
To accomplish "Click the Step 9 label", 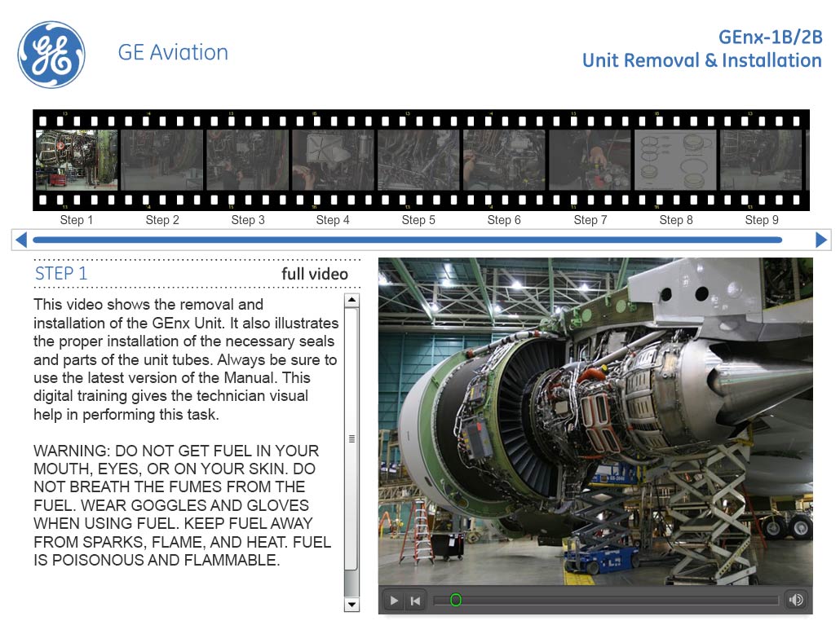I will click(x=762, y=220).
